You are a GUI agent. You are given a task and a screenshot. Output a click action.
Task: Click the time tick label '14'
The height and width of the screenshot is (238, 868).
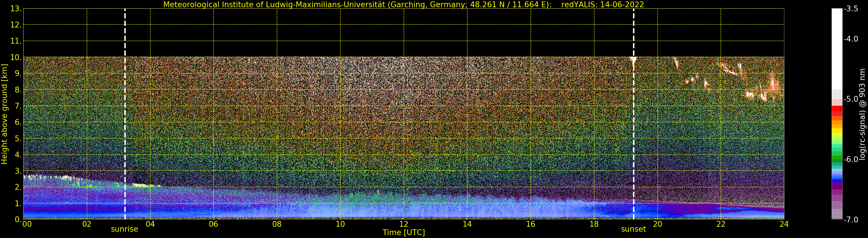[467, 224]
